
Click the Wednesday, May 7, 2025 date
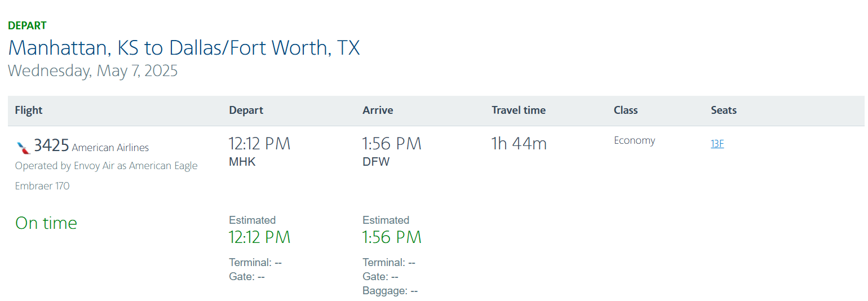coord(92,71)
